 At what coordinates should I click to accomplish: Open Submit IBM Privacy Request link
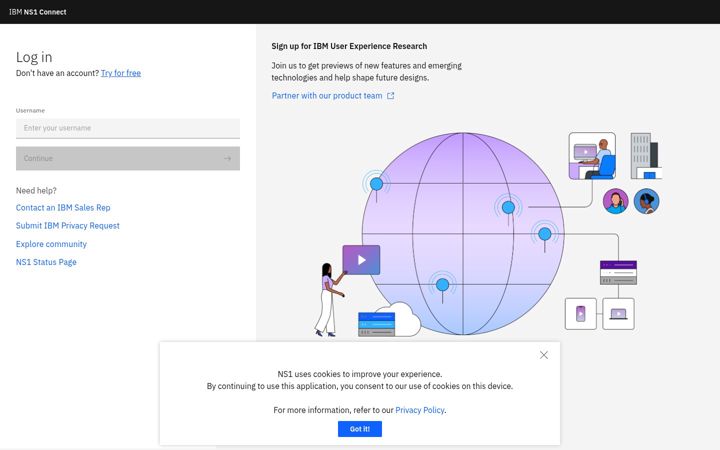(x=68, y=225)
